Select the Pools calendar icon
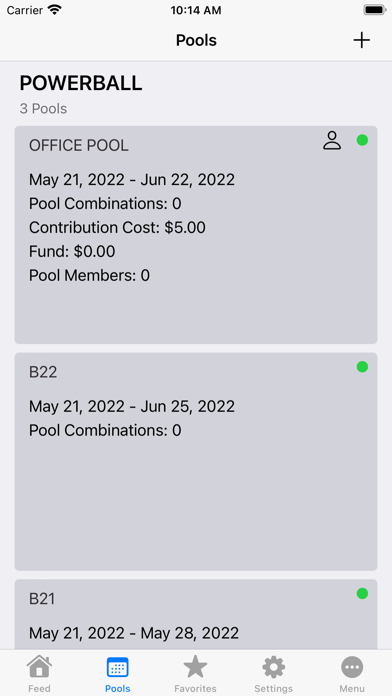This screenshot has width=392, height=696. click(118, 667)
